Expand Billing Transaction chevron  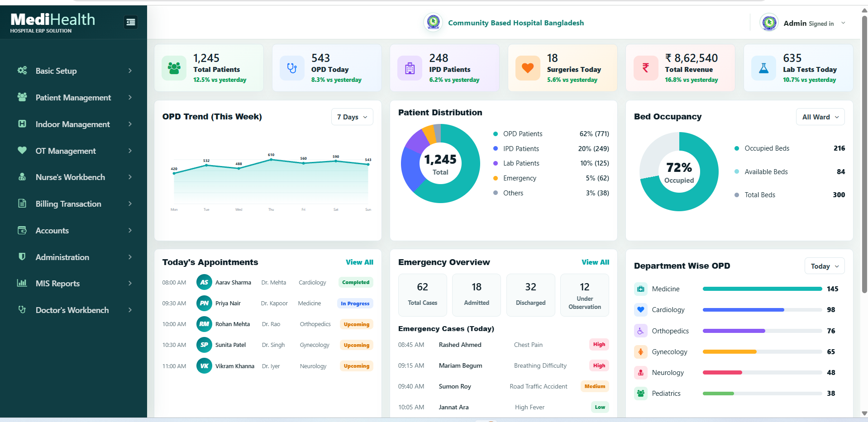tap(130, 204)
